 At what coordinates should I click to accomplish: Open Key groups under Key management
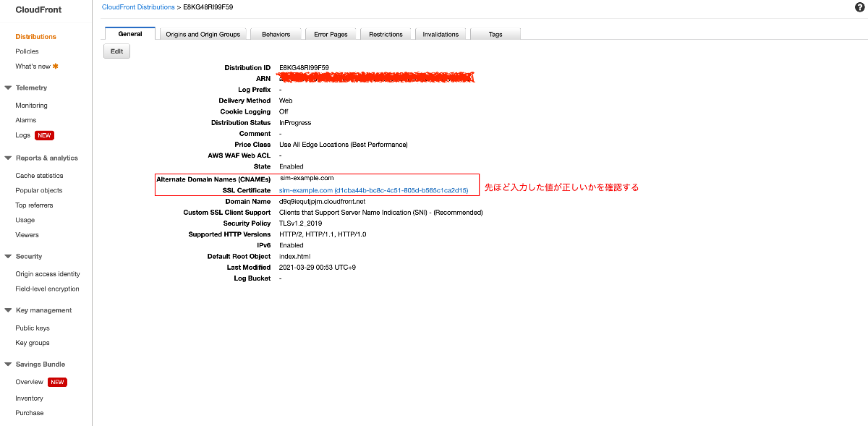tap(33, 343)
